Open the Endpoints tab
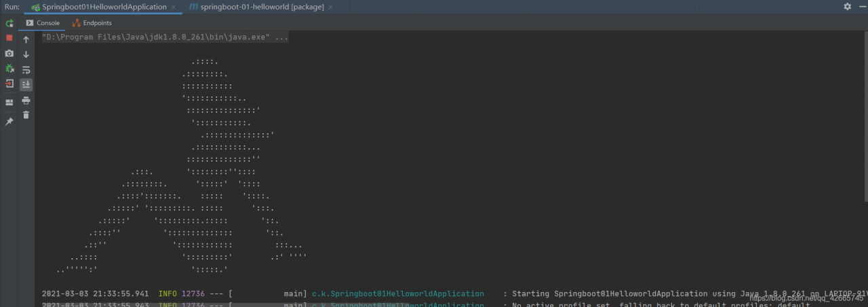The height and width of the screenshot is (307, 868). [x=92, y=23]
